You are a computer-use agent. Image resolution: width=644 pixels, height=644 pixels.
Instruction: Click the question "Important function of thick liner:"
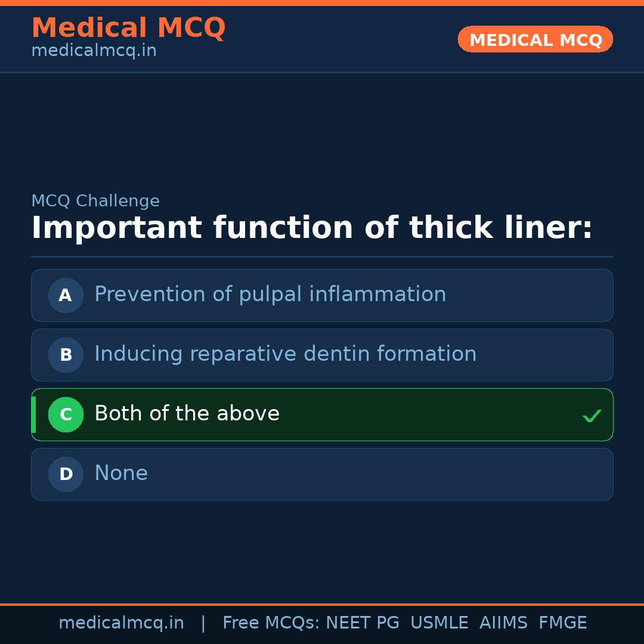tap(312, 228)
